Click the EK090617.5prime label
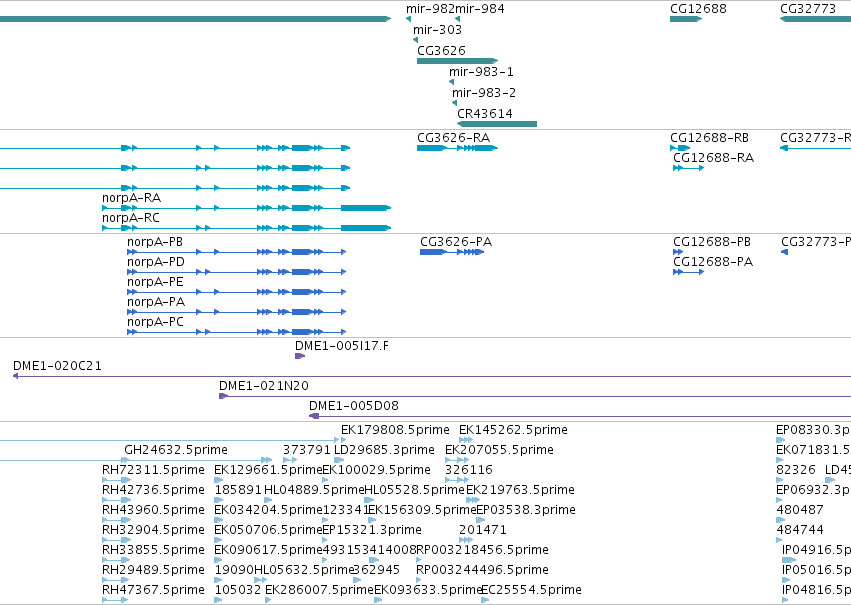 [268, 551]
